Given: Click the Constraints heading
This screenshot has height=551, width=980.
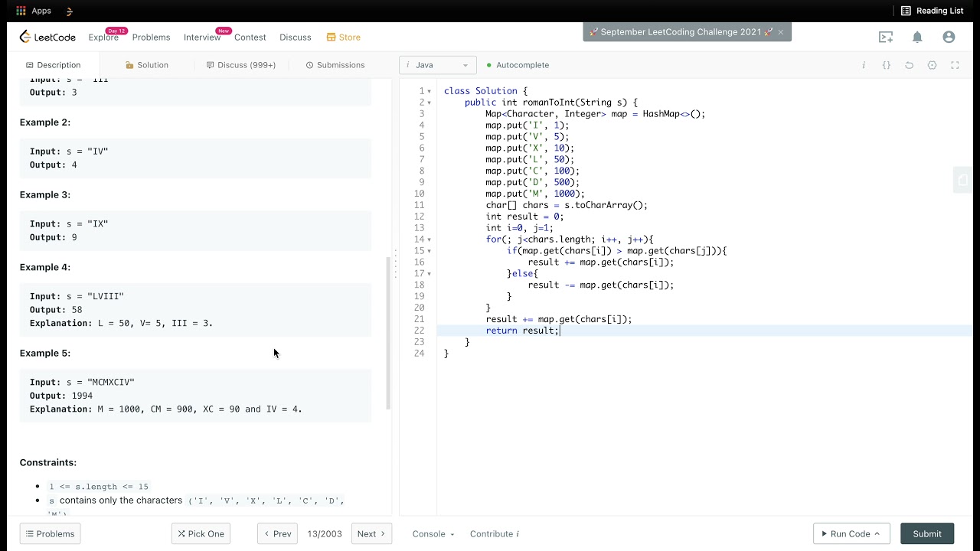Looking at the screenshot, I should point(48,462).
